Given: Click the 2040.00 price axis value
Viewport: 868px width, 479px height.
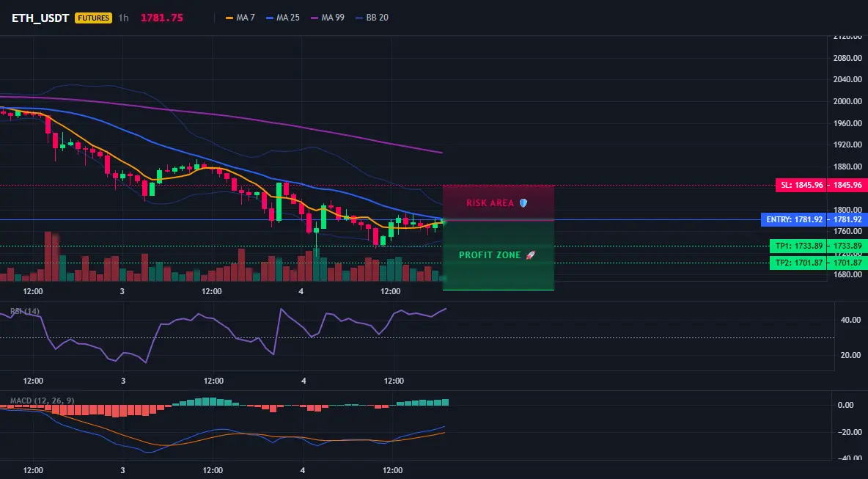Looking at the screenshot, I should (847, 80).
